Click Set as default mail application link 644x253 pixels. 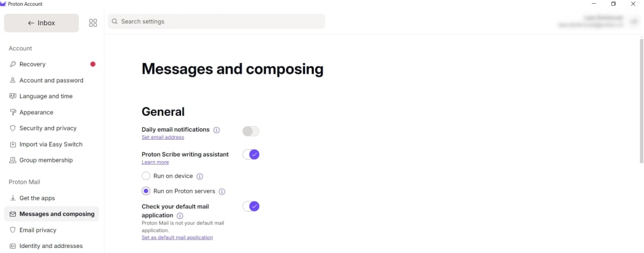[177, 237]
